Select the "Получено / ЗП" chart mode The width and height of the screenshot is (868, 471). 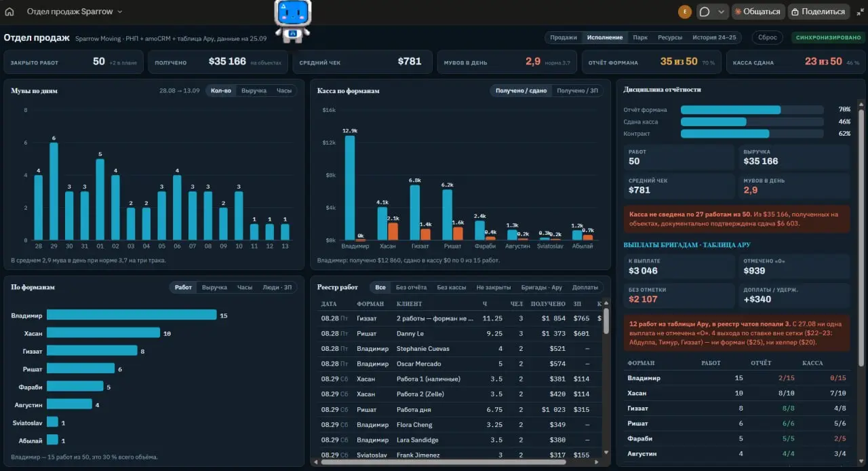click(577, 91)
